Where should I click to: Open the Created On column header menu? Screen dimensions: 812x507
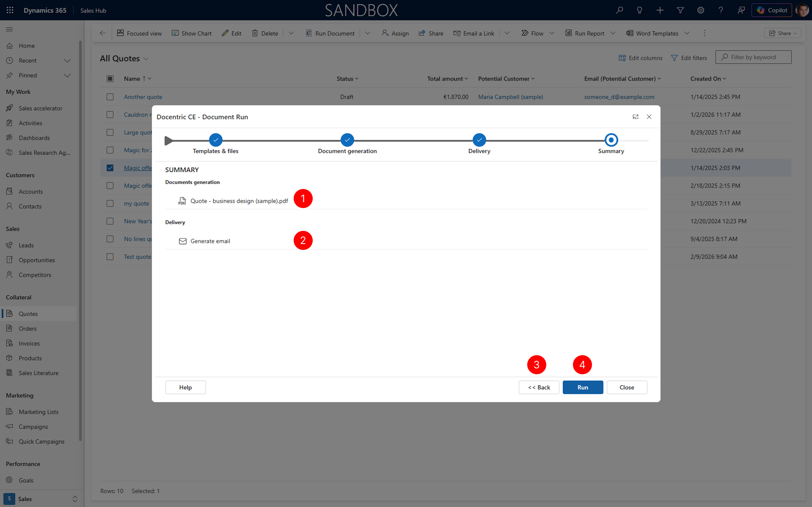click(x=708, y=79)
